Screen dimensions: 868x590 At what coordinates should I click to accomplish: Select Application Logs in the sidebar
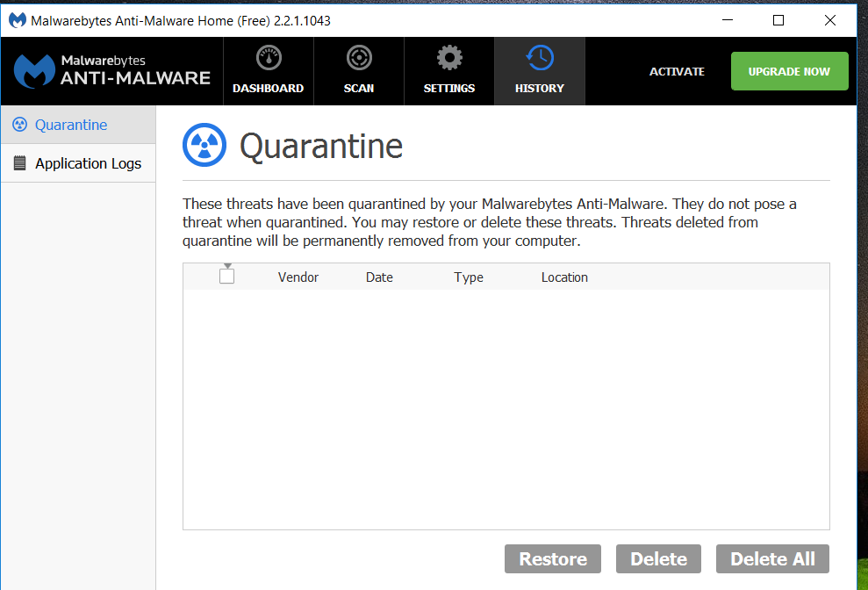click(x=78, y=163)
